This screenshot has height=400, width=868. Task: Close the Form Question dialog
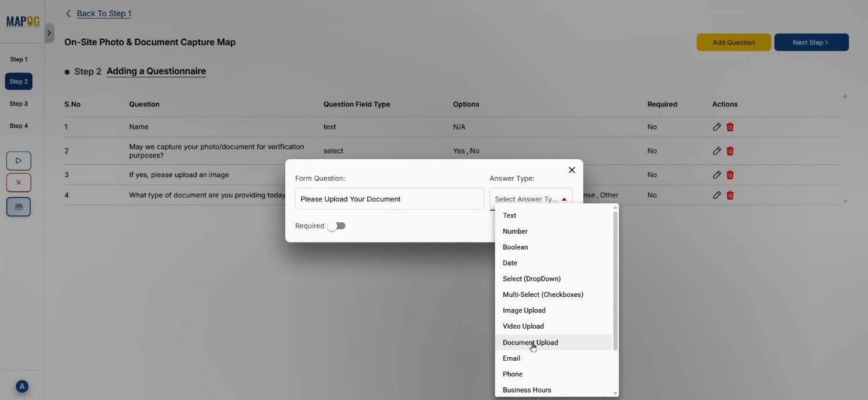pos(571,170)
